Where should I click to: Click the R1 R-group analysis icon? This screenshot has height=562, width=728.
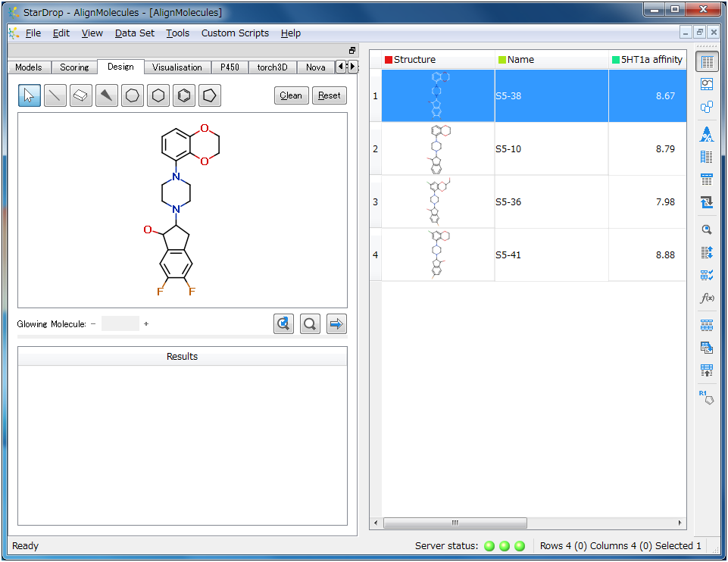click(706, 397)
